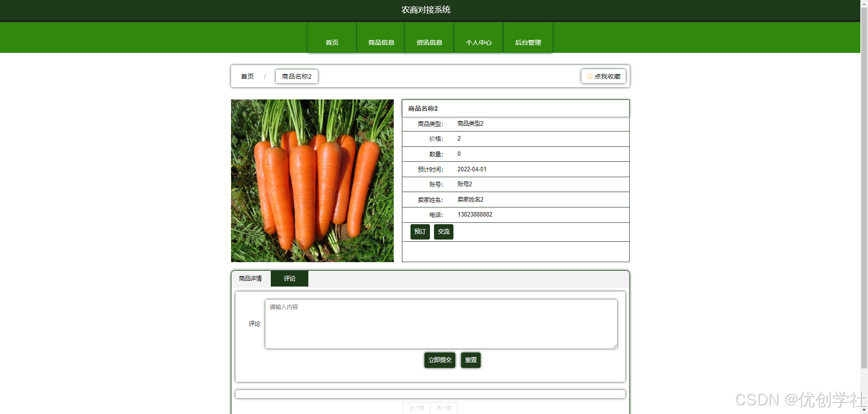Click the 价格 label
The height and width of the screenshot is (414, 868).
436,139
